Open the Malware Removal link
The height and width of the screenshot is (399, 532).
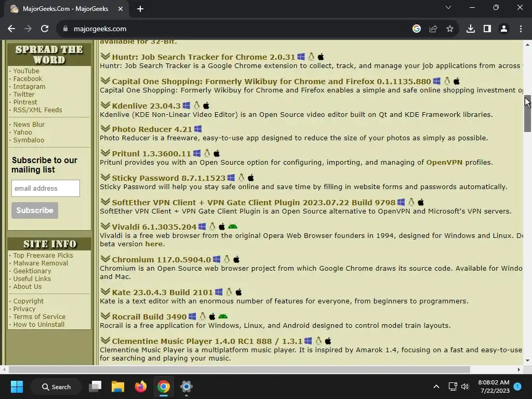pyautogui.click(x=41, y=263)
